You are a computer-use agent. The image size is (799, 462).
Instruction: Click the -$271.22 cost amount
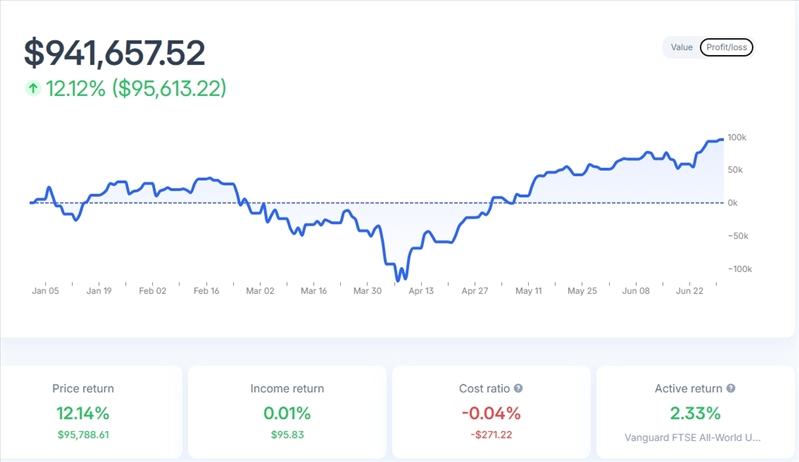click(491, 436)
